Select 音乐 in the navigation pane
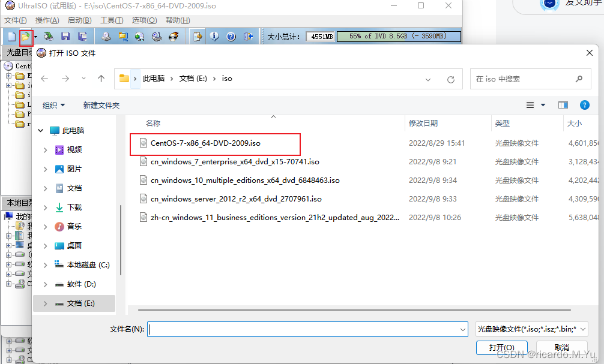The width and height of the screenshot is (604, 364). pos(74,227)
